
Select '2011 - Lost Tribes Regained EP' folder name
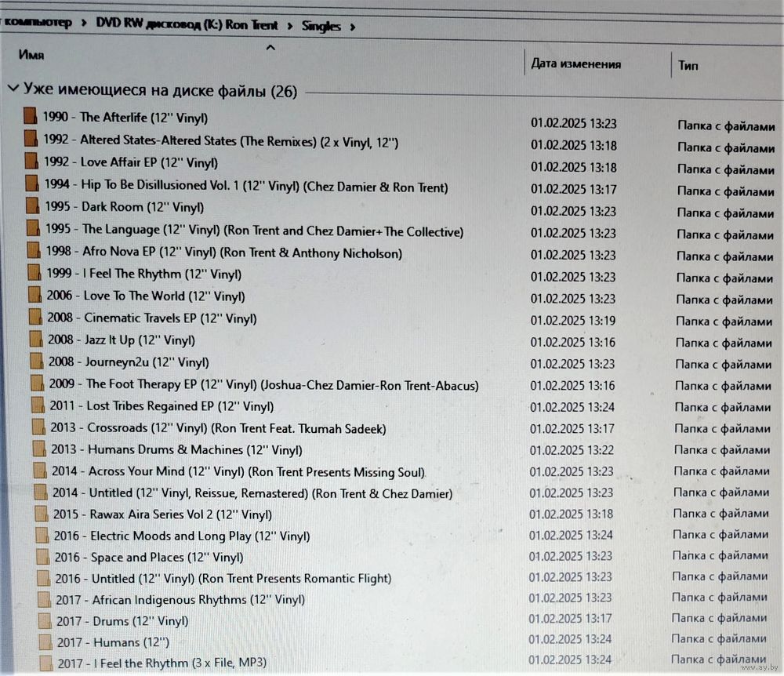(162, 406)
